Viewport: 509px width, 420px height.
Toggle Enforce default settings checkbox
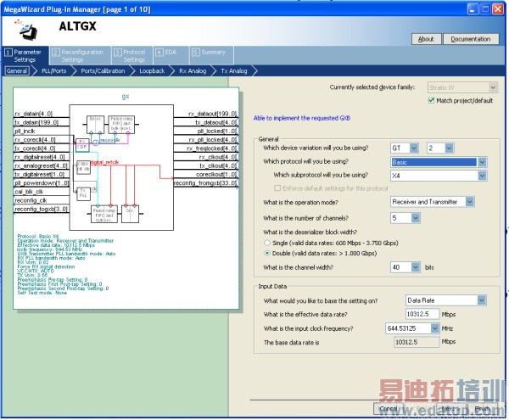point(277,188)
